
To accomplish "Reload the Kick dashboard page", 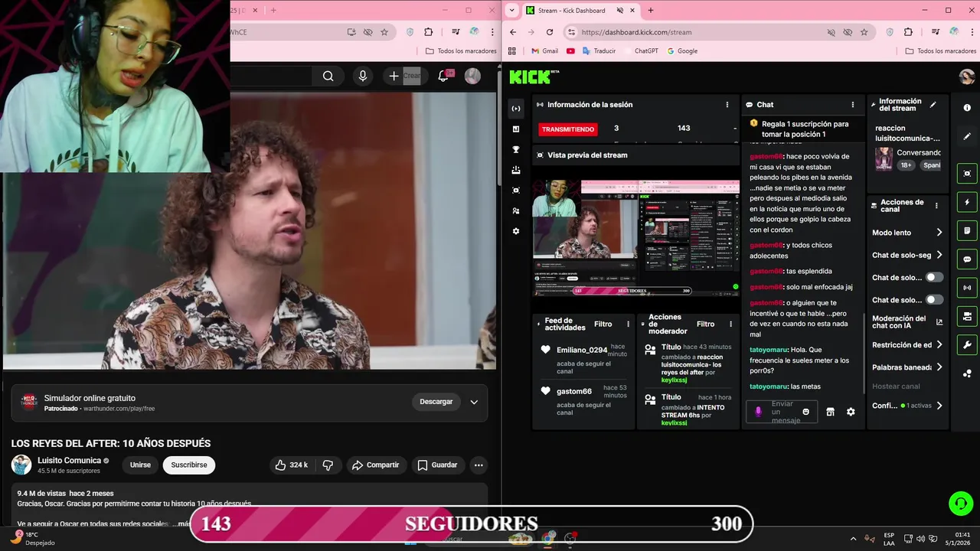I will coord(550,32).
